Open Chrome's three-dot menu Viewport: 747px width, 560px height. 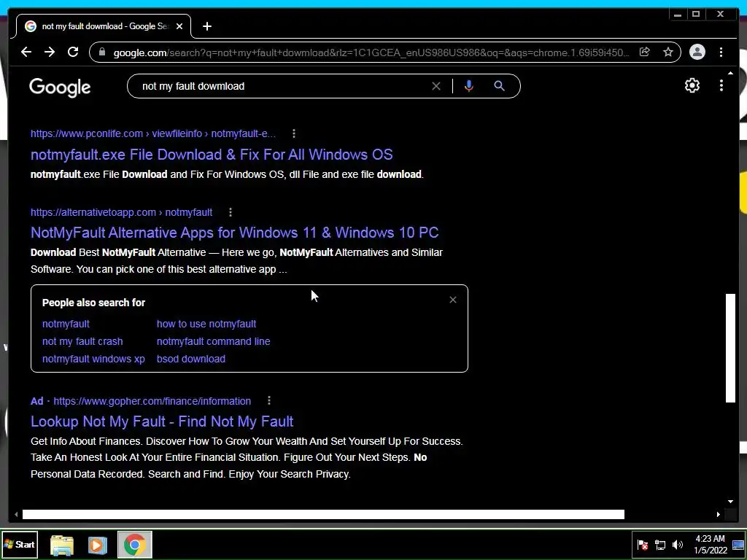click(721, 52)
